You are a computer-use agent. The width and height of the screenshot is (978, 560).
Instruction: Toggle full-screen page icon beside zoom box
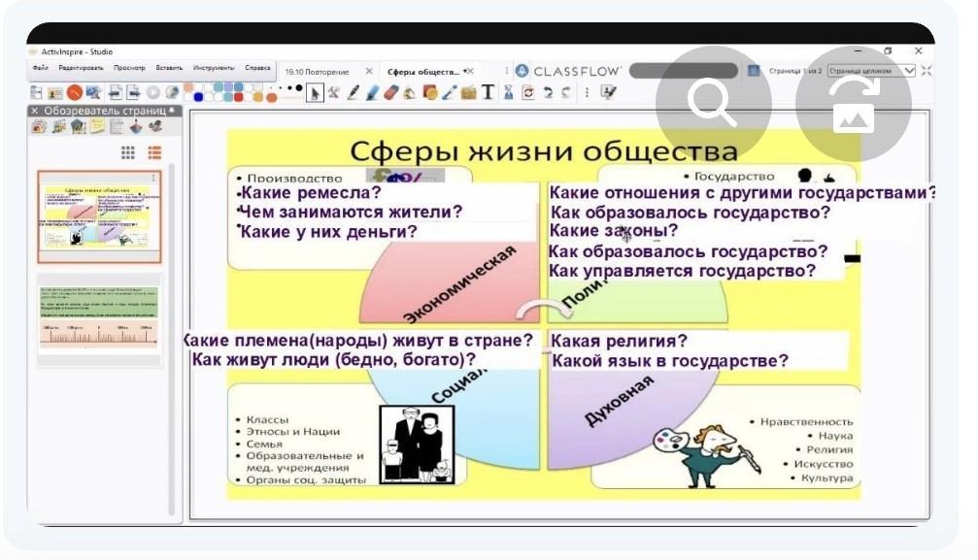tap(926, 71)
